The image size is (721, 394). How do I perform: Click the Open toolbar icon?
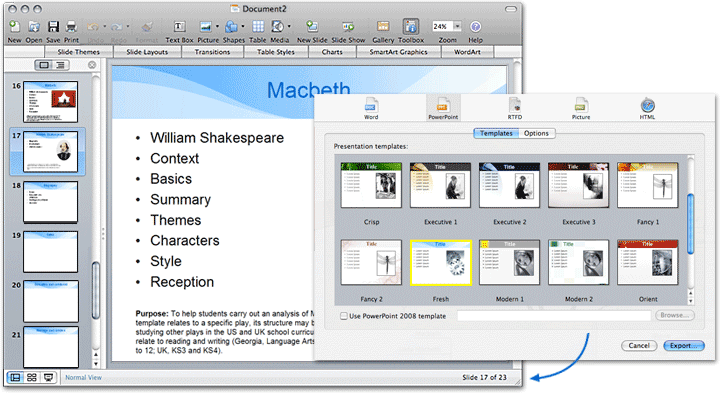pos(34,27)
